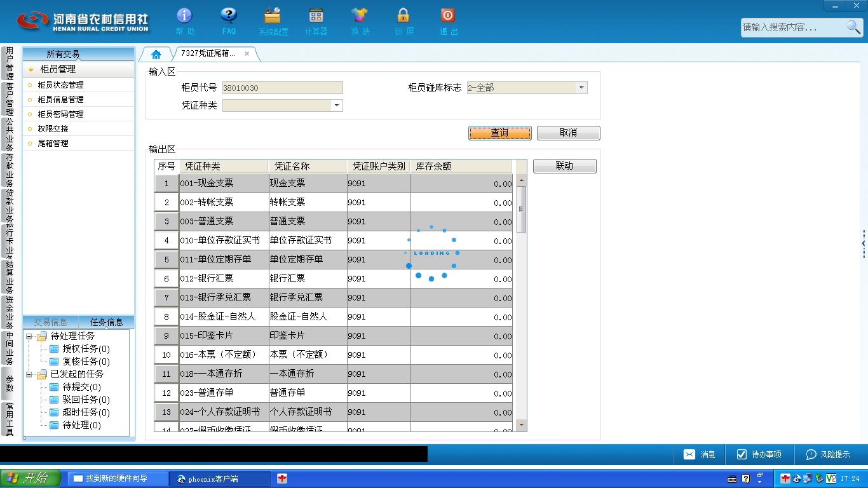The height and width of the screenshot is (488, 868).
Task: Switch to the 交易信息 tab
Action: coord(51,322)
